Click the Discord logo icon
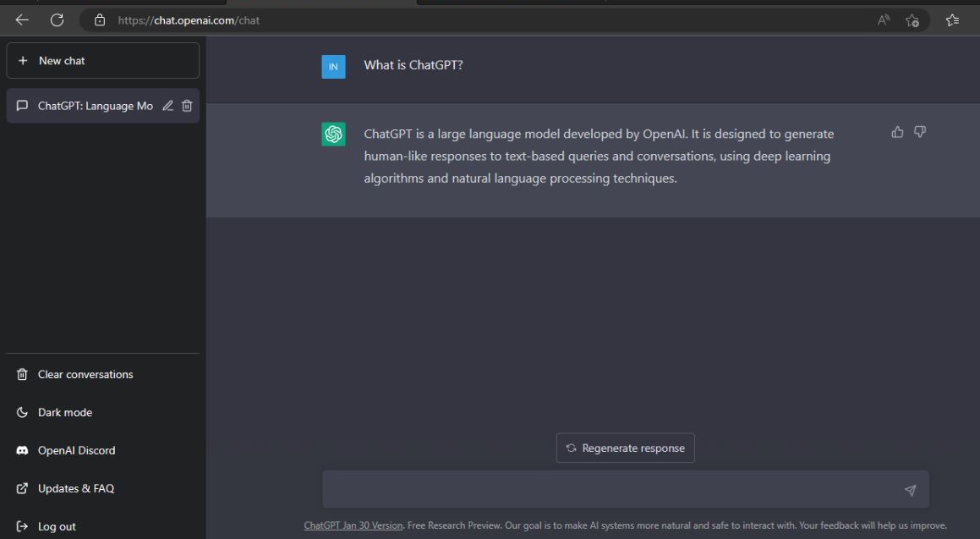The height and width of the screenshot is (539, 980). (22, 450)
